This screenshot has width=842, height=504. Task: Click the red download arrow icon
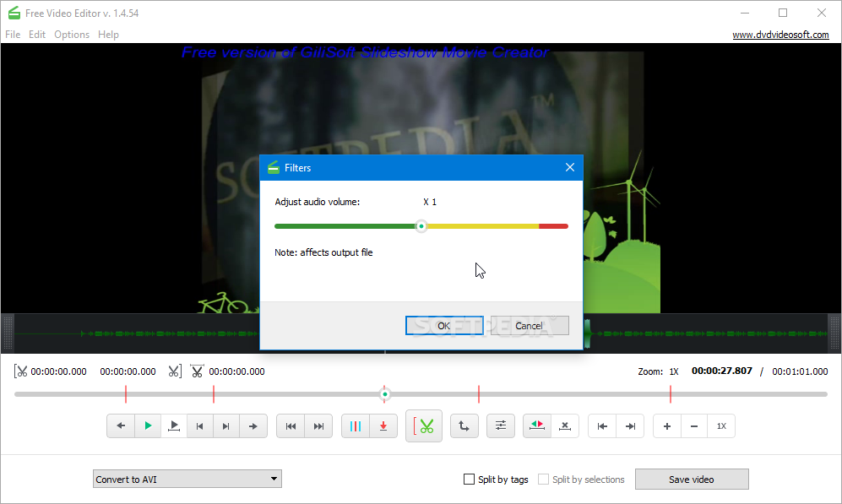[x=383, y=426]
